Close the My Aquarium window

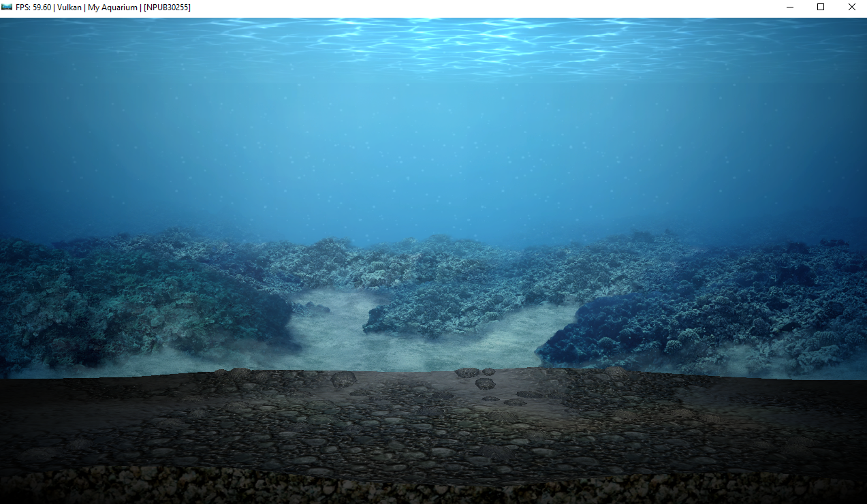[851, 7]
